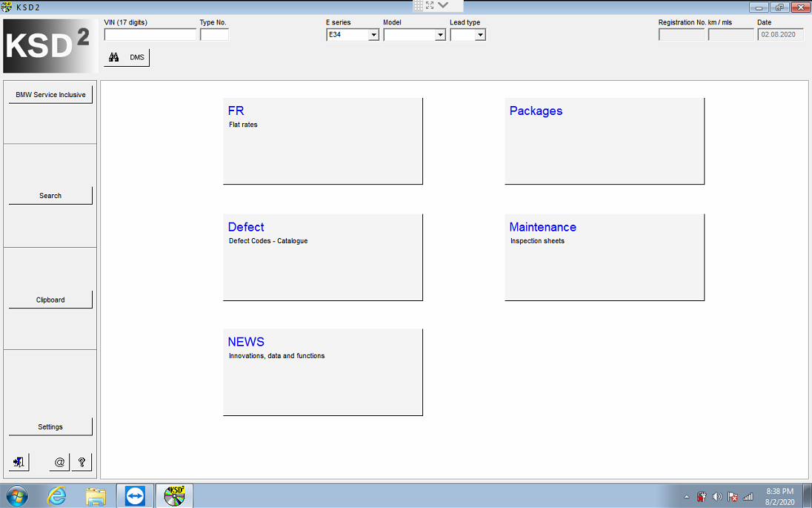Viewport: 812px width, 508px height.
Task: Click the grid dots icon at top
Action: click(419, 5)
